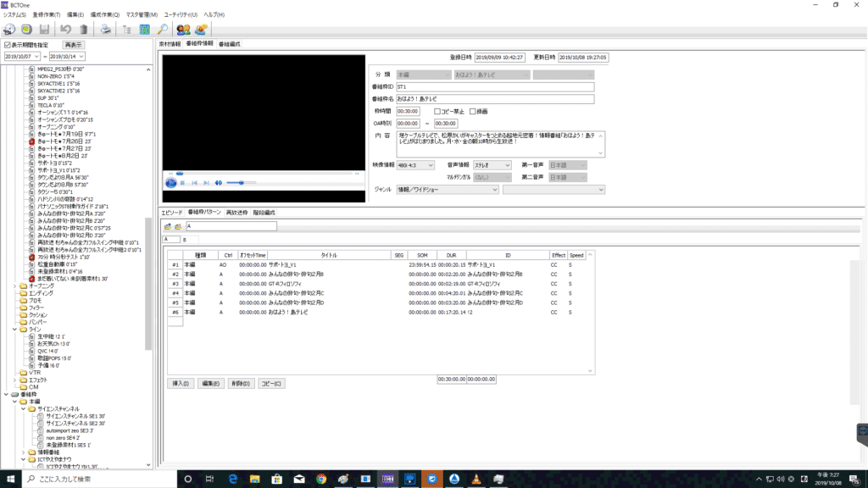Collapse the ライン folder in tree

[x=15, y=330]
